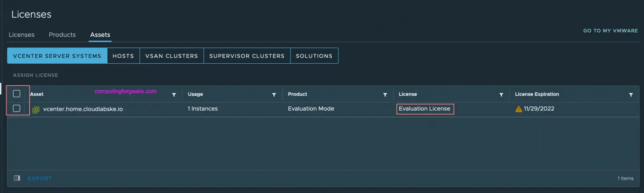Viewport: 644px width, 193px height.
Task: Click the Export link
Action: coord(39,178)
